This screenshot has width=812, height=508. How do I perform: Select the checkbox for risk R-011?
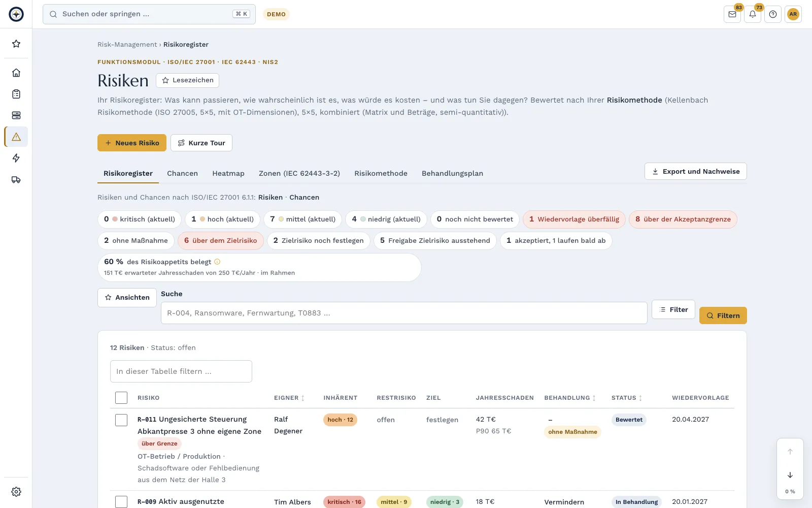(121, 420)
